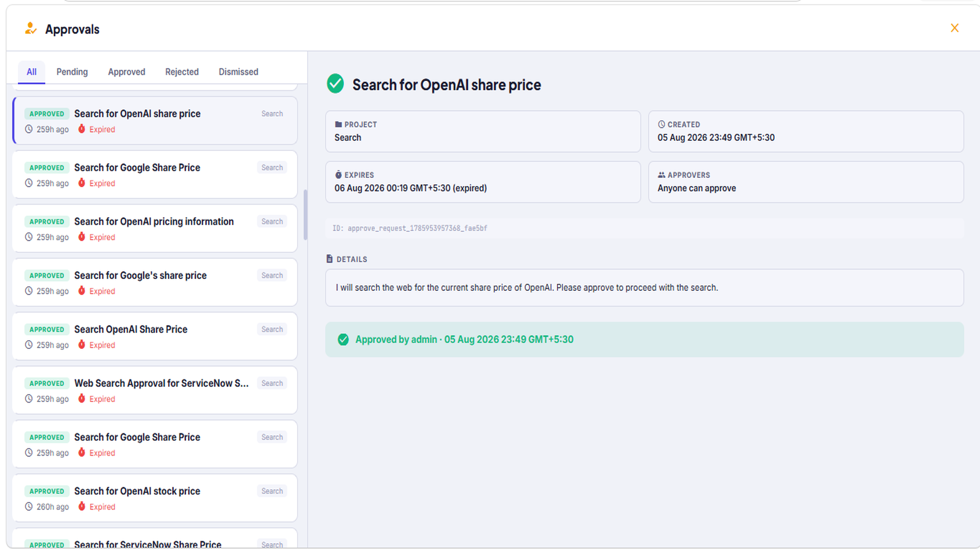Click Search tag on OpenAI share price card
980x551 pixels.
point(272,114)
